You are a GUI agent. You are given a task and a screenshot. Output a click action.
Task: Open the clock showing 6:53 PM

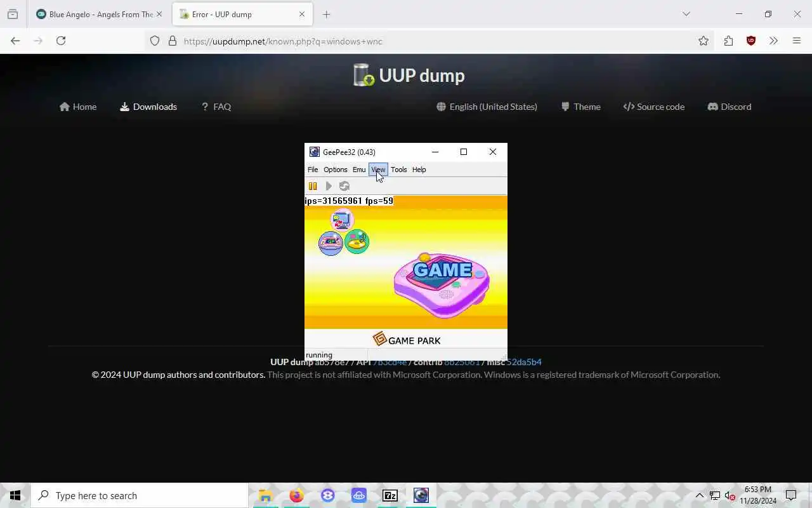point(758,495)
